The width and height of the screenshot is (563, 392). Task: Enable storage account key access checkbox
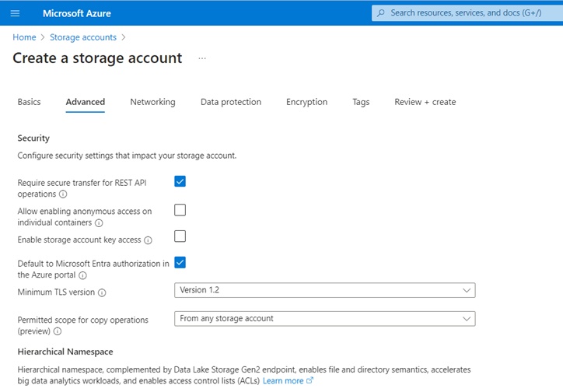click(180, 236)
